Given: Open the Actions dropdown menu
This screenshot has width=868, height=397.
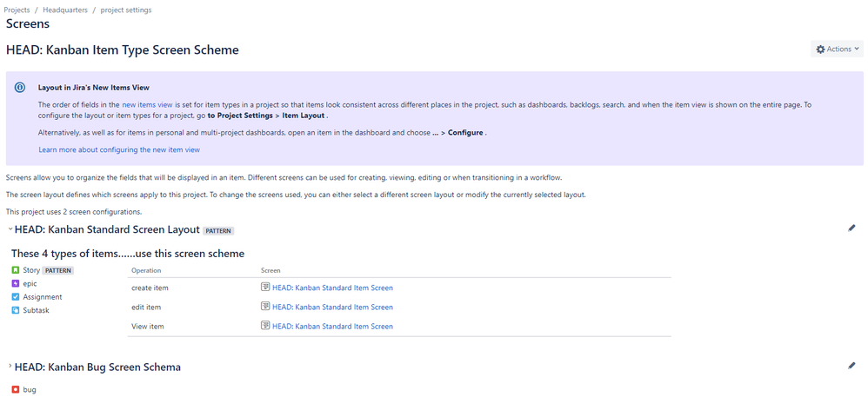Looking at the screenshot, I should click(x=837, y=50).
